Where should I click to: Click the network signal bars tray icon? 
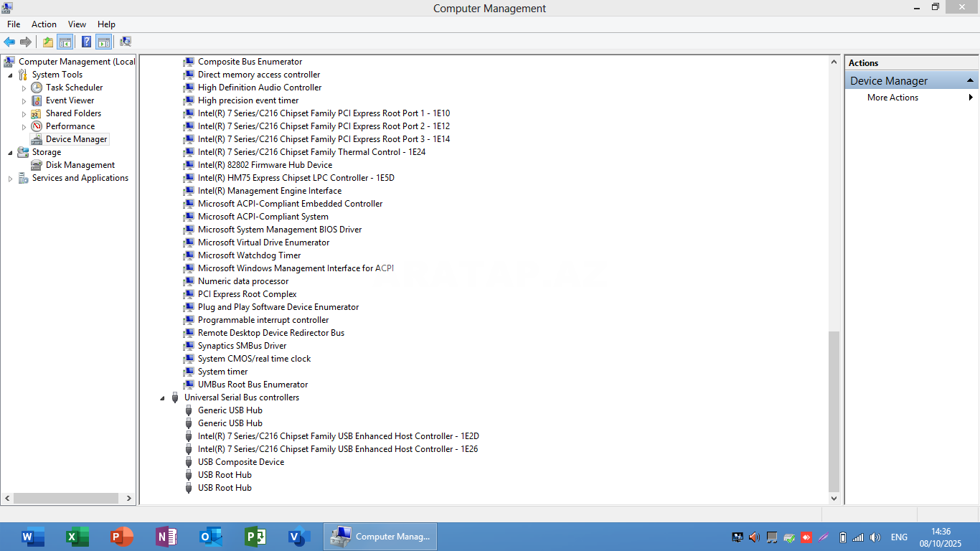tap(859, 537)
